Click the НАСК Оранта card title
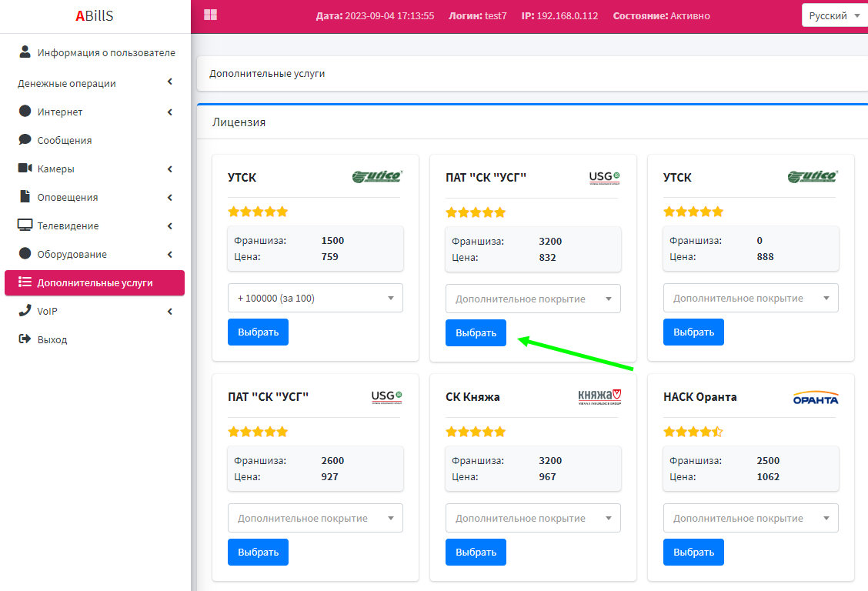The height and width of the screenshot is (591, 868). tap(700, 397)
